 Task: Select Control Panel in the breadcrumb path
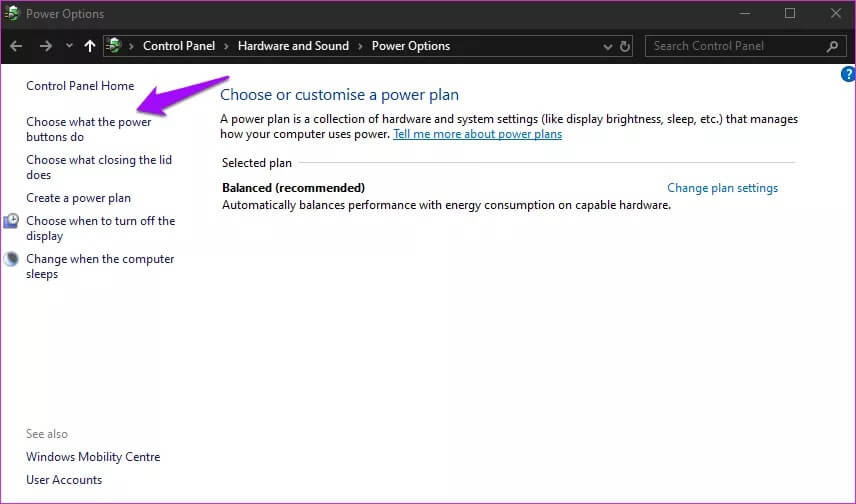(177, 46)
